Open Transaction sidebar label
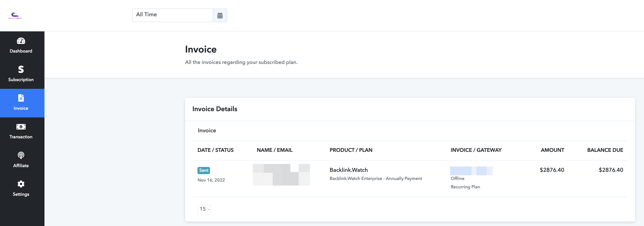 point(21,137)
